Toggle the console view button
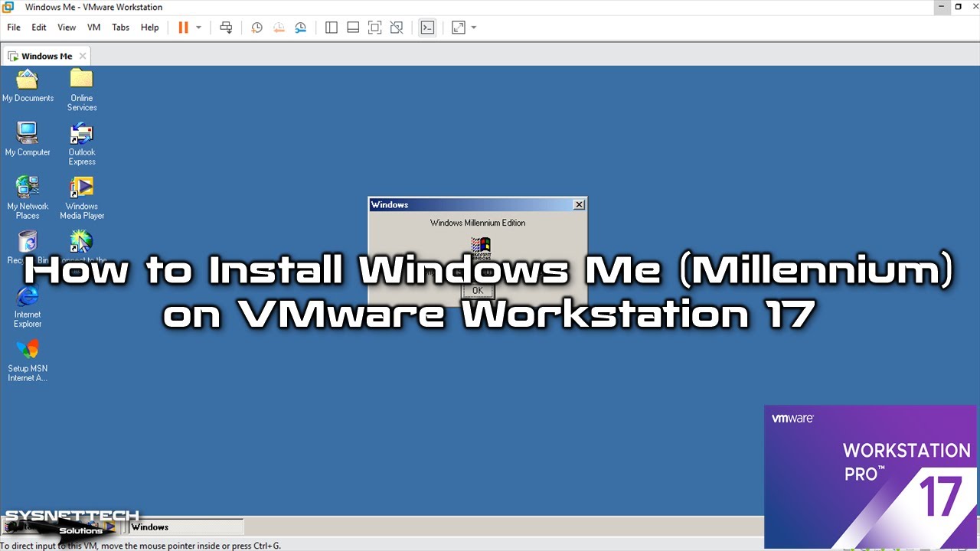The height and width of the screenshot is (551, 980). pos(427,28)
